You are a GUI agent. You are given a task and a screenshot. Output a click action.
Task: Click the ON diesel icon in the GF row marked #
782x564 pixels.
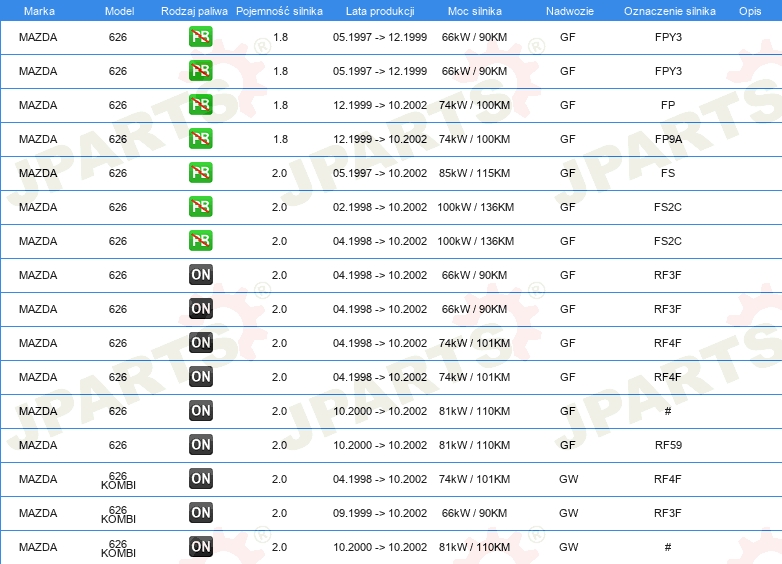click(x=200, y=410)
